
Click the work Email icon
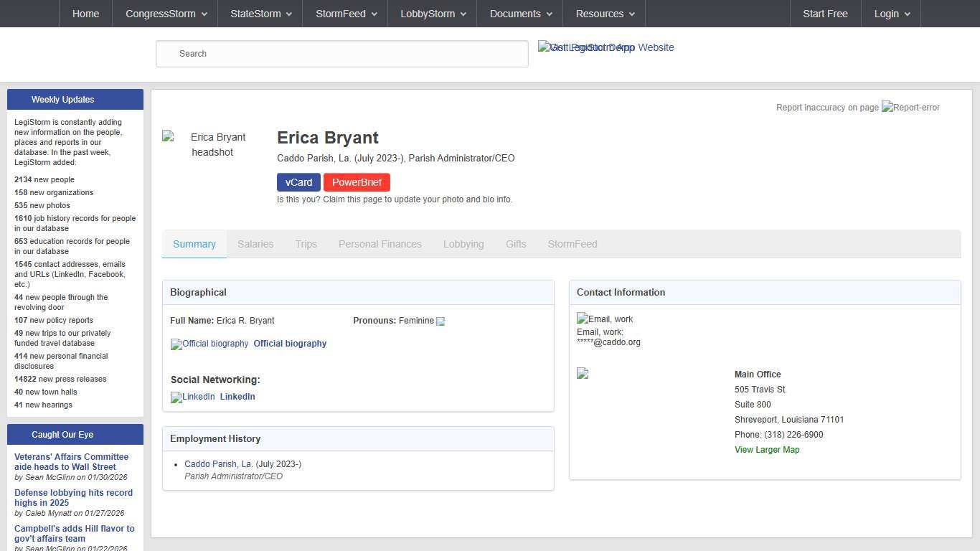coord(605,319)
